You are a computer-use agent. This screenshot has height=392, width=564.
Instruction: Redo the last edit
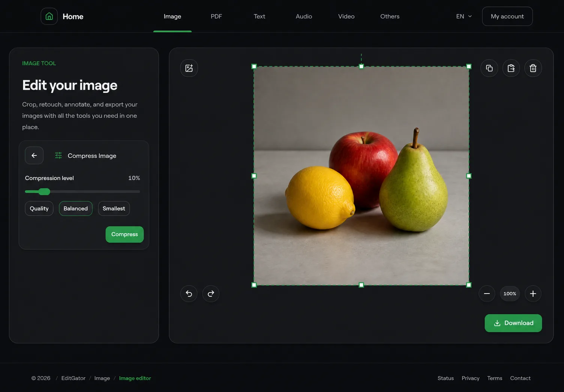[x=211, y=294]
